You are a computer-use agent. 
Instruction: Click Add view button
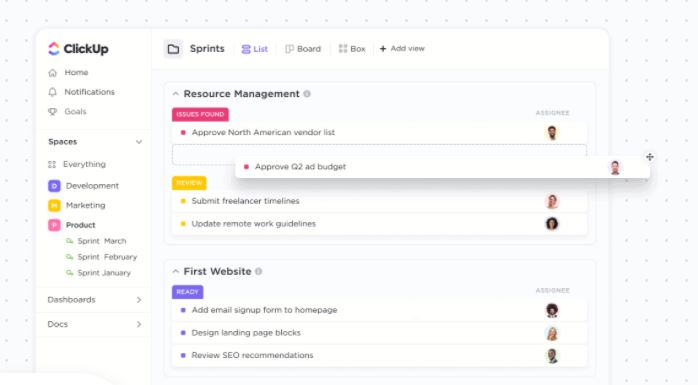coord(402,49)
